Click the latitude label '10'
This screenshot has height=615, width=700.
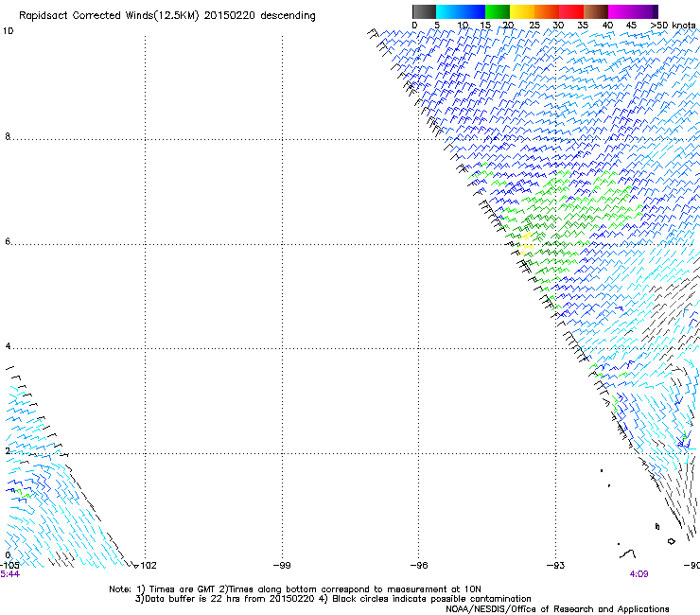pos(8,31)
